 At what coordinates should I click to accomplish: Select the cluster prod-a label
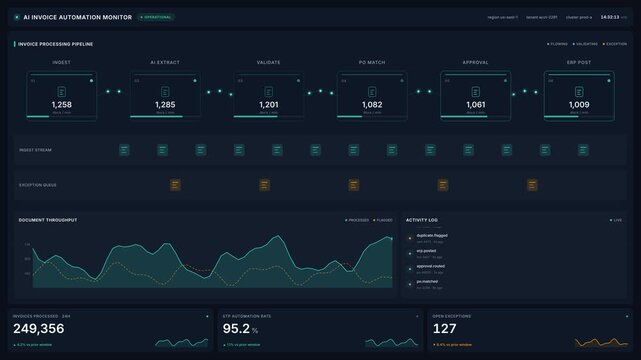578,17
